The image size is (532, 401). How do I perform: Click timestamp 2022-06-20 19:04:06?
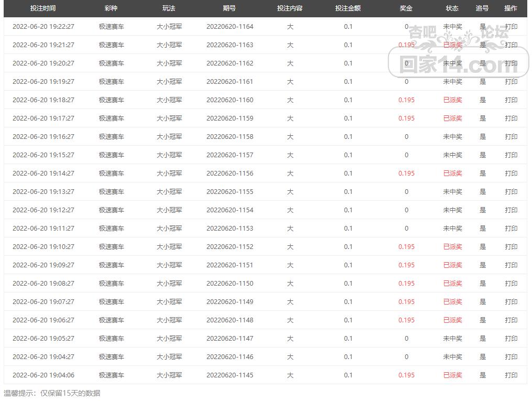click(x=43, y=375)
